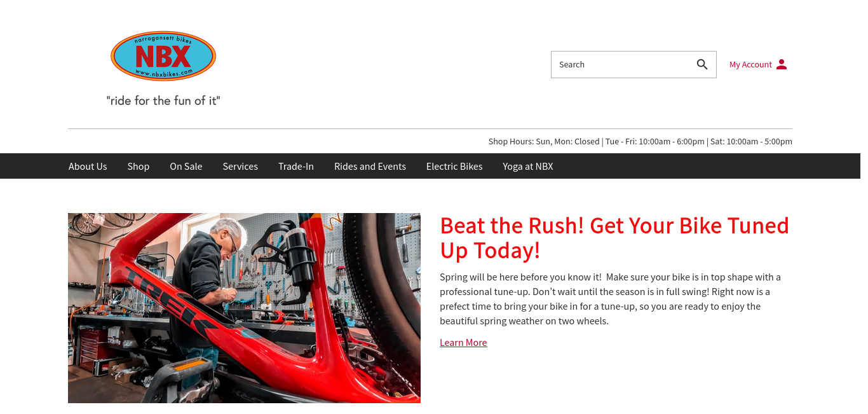Open Rides and Events in the navigation
868x414 pixels.
[370, 166]
